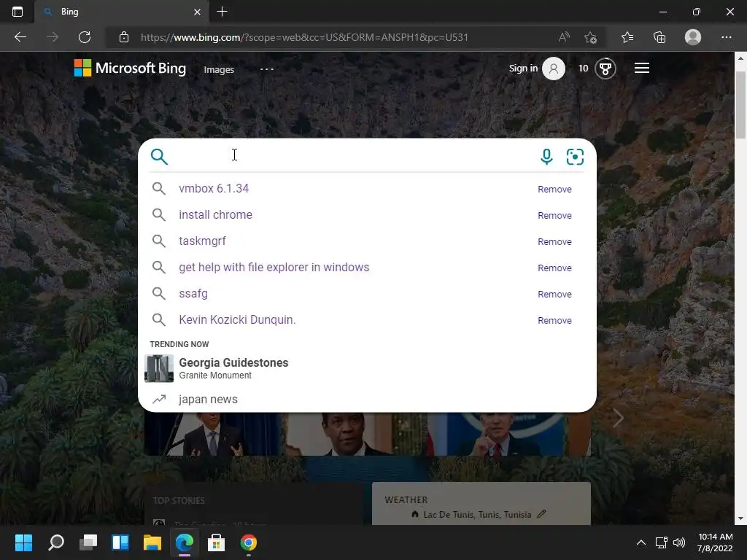Start voice search with the microphone icon
This screenshot has width=747, height=560.
coord(546,157)
